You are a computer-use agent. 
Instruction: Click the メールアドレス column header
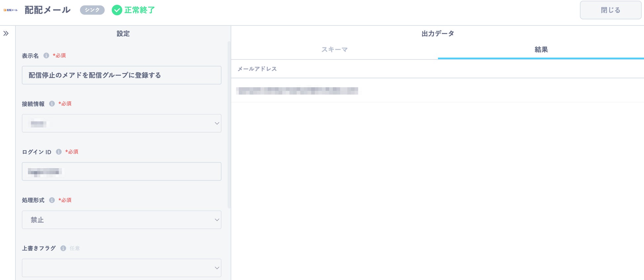[257, 69]
